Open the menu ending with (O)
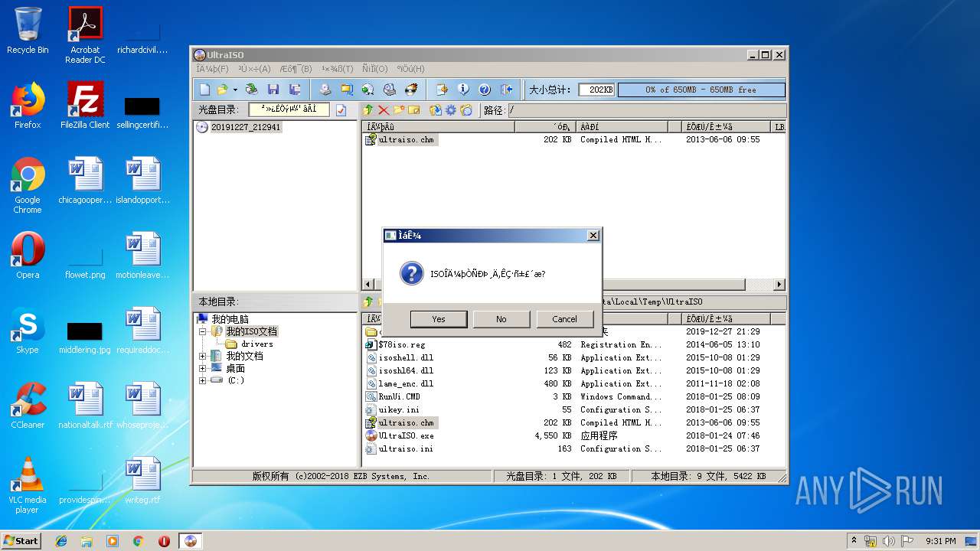Screen dimensions: 980x551 [375, 69]
